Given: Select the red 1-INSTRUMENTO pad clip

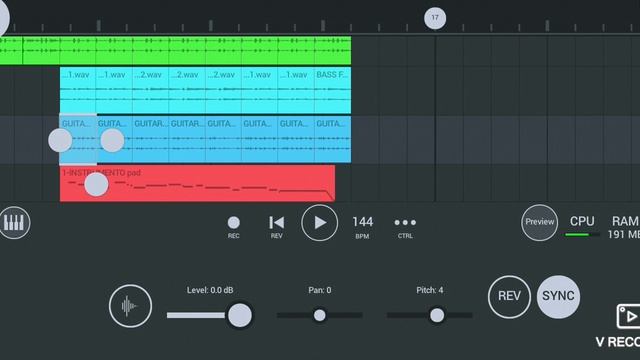Looking at the screenshot, I should [x=198, y=183].
